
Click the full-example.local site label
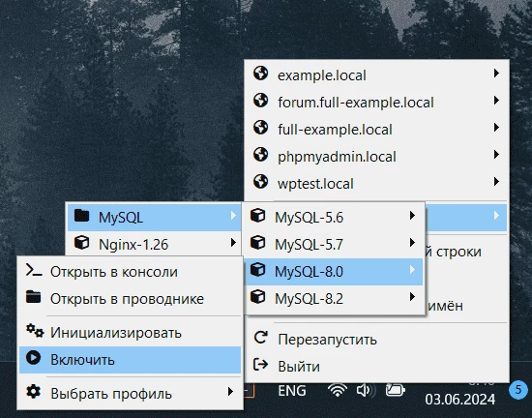335,130
